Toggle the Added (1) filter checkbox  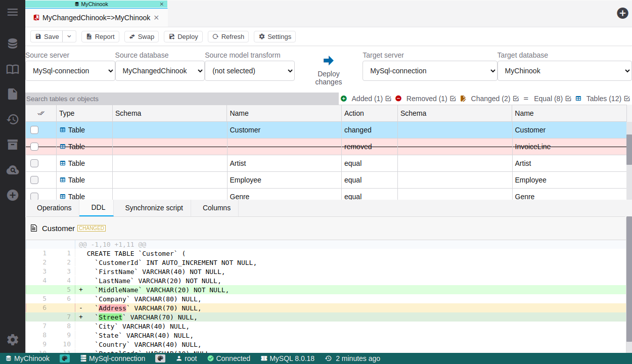[388, 99]
